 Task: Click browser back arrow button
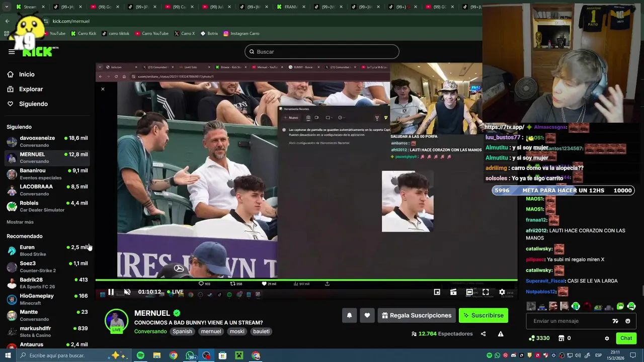8,21
